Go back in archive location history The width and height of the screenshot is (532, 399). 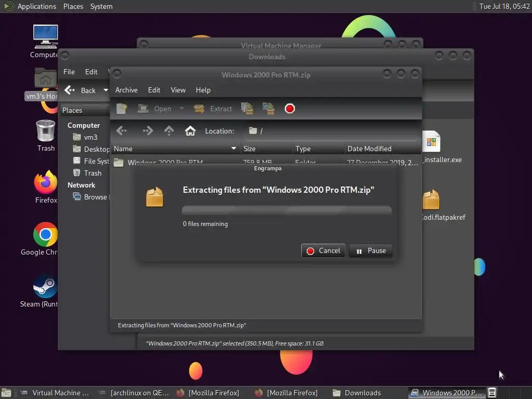pos(122,130)
